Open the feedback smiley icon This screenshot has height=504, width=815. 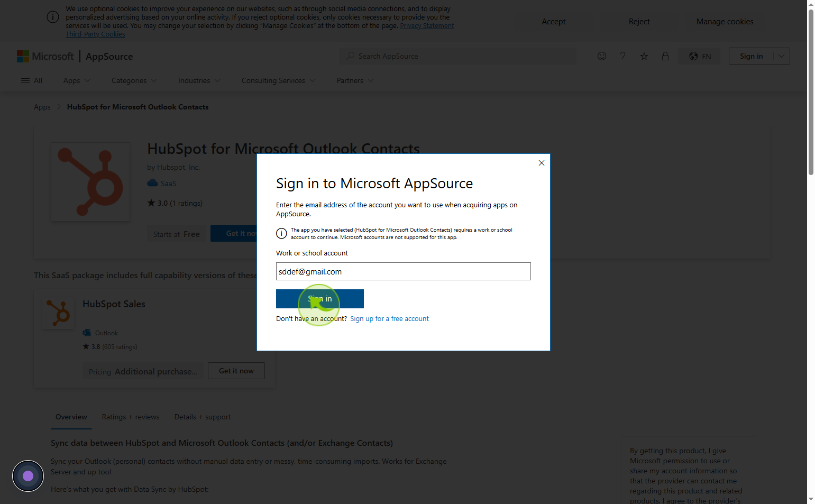602,56
